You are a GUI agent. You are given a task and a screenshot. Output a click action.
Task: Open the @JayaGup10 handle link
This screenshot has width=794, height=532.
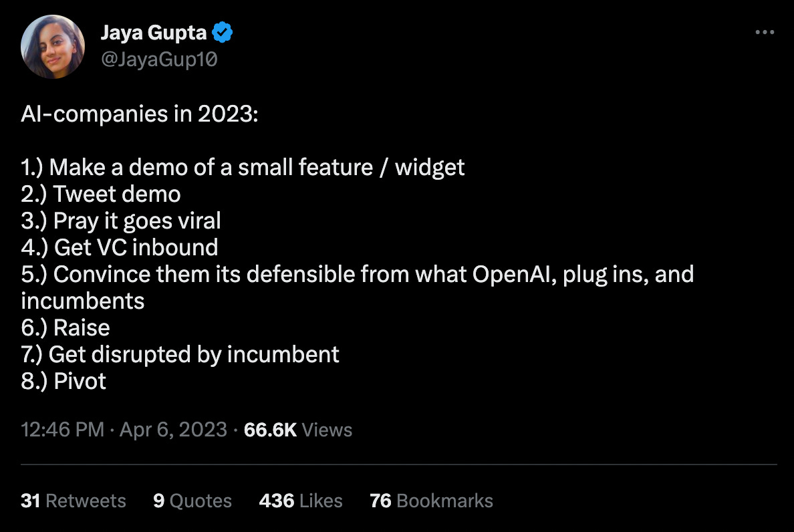coord(159,59)
